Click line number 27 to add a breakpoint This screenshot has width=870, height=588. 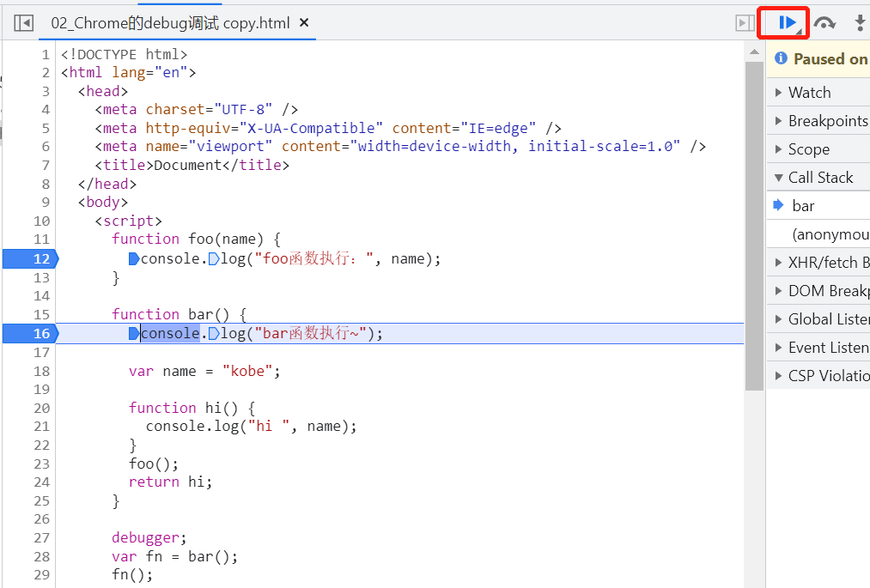pos(41,538)
